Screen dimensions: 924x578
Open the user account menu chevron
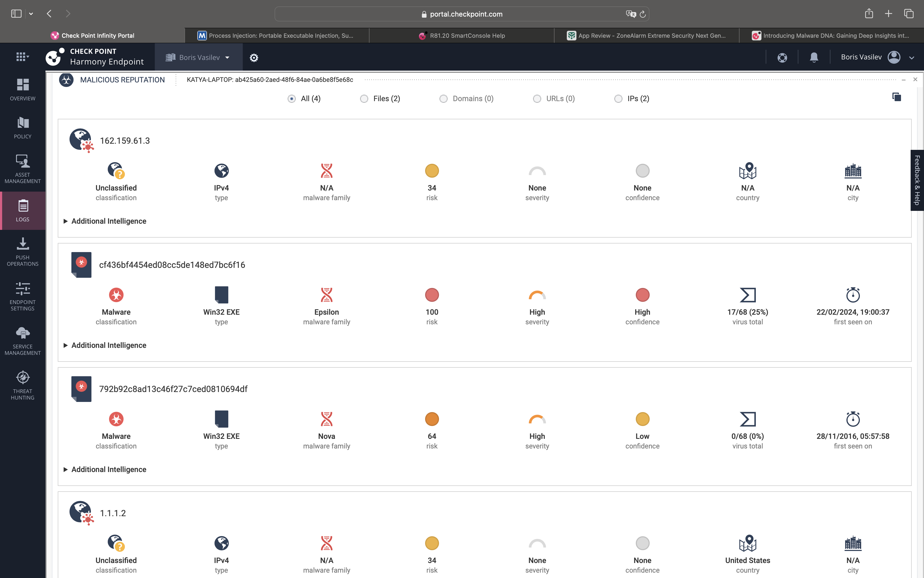tap(911, 58)
